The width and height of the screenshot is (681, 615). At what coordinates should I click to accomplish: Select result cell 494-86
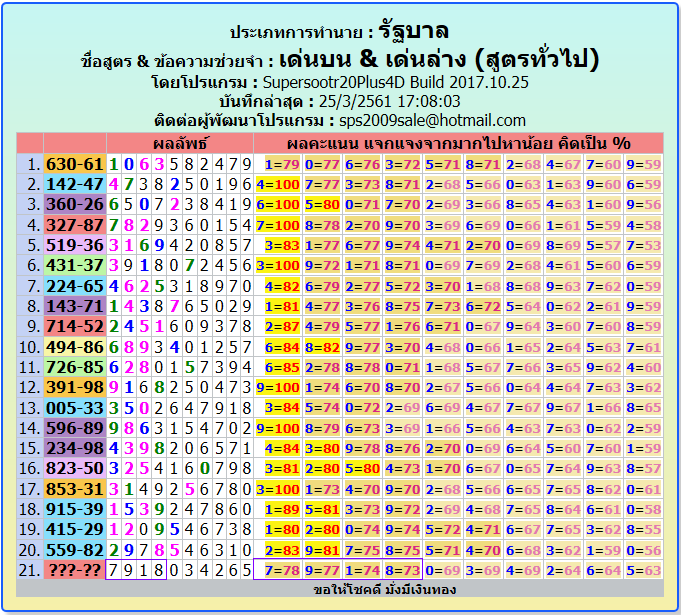(x=75, y=347)
